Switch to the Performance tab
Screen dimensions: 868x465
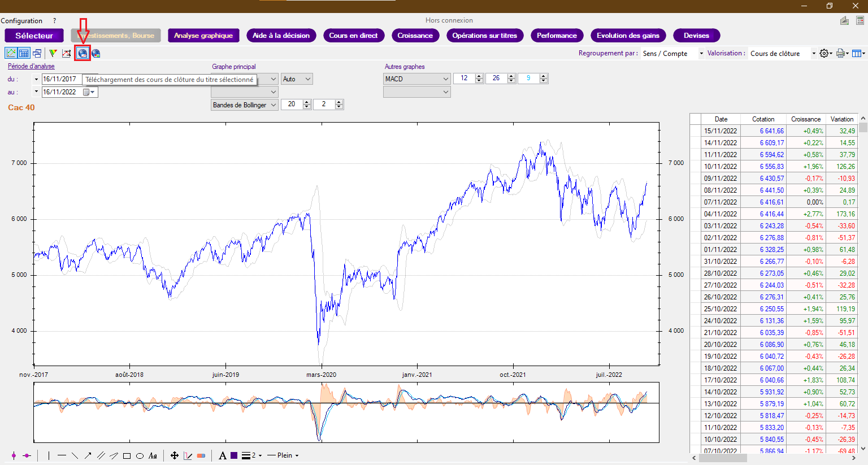[x=557, y=36]
